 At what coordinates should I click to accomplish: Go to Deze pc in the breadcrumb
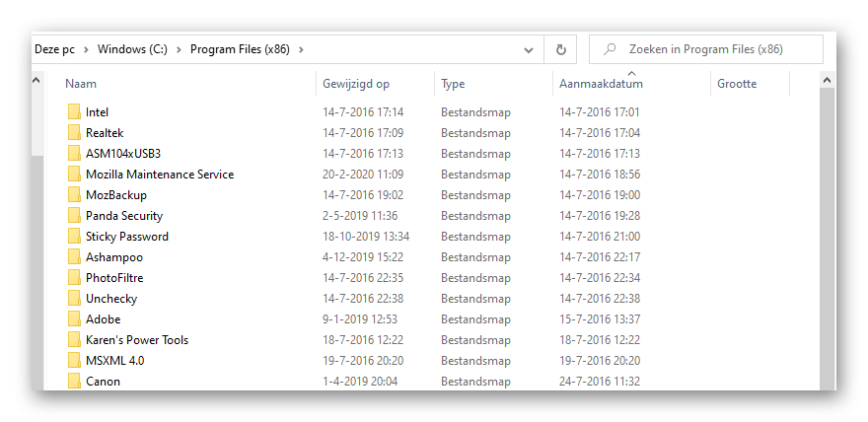(x=54, y=49)
